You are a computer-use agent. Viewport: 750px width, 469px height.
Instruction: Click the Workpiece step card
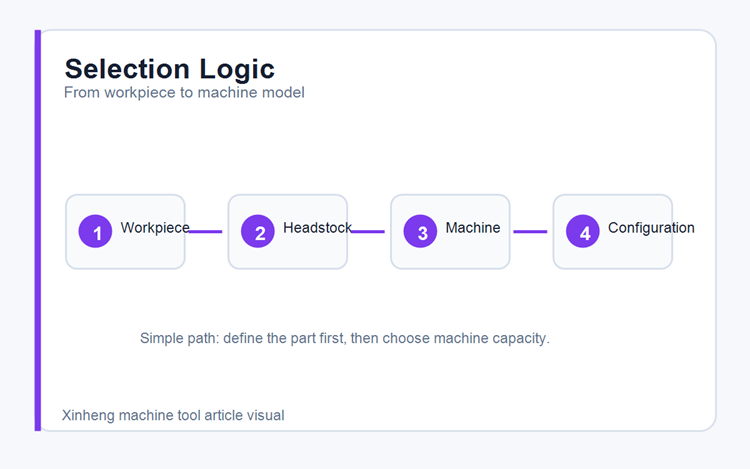click(x=125, y=232)
